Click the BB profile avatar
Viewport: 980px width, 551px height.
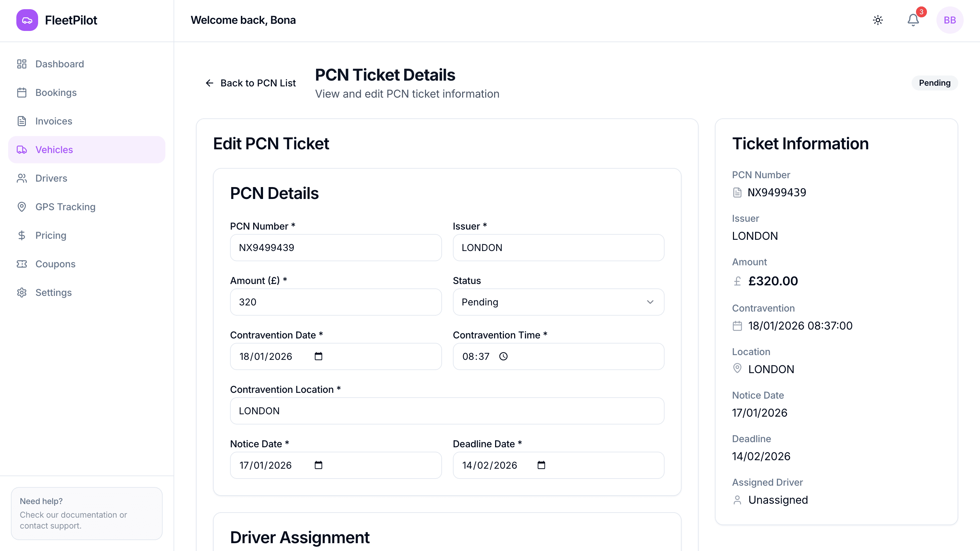(950, 20)
